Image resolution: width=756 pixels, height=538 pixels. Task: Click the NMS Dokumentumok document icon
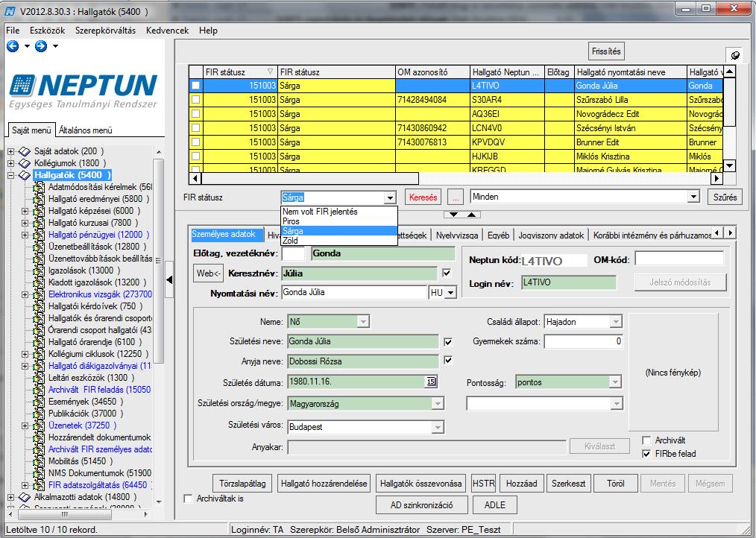(x=39, y=473)
